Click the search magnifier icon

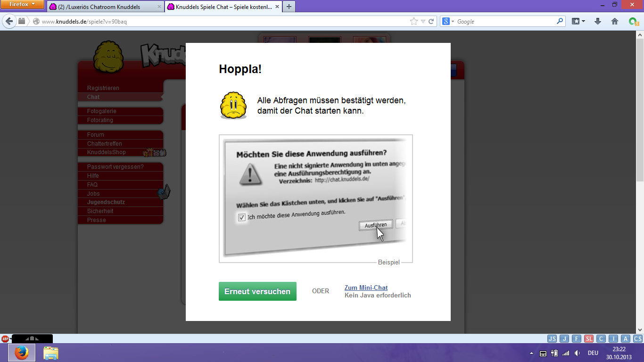[x=560, y=21]
